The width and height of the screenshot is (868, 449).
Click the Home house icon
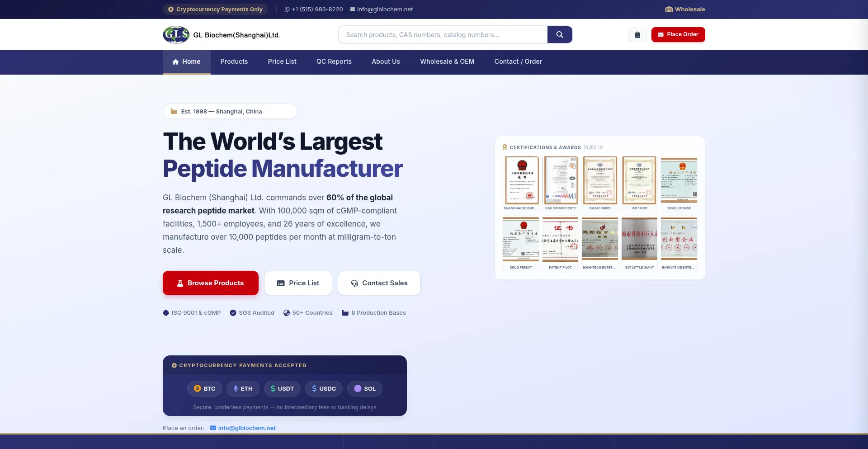(x=176, y=62)
